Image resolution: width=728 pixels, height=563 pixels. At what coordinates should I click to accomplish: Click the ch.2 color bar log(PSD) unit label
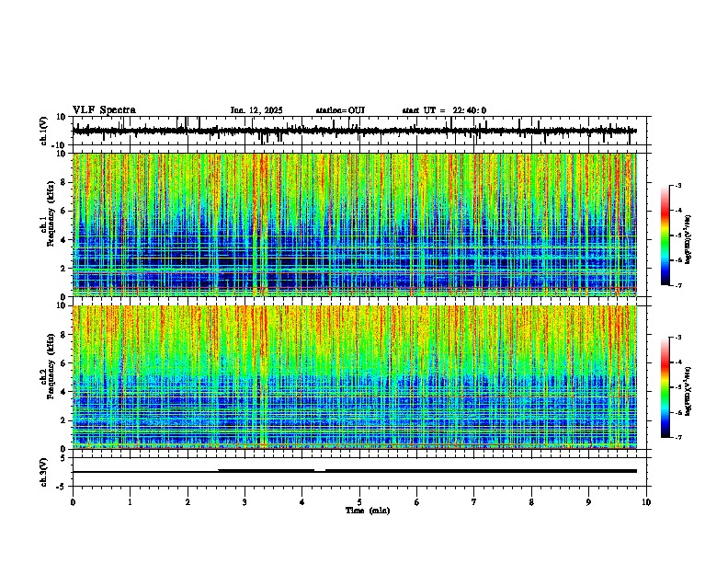click(688, 390)
